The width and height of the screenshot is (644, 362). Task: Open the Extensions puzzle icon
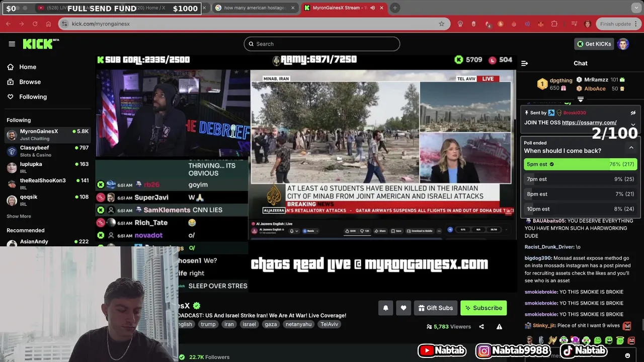point(554,24)
